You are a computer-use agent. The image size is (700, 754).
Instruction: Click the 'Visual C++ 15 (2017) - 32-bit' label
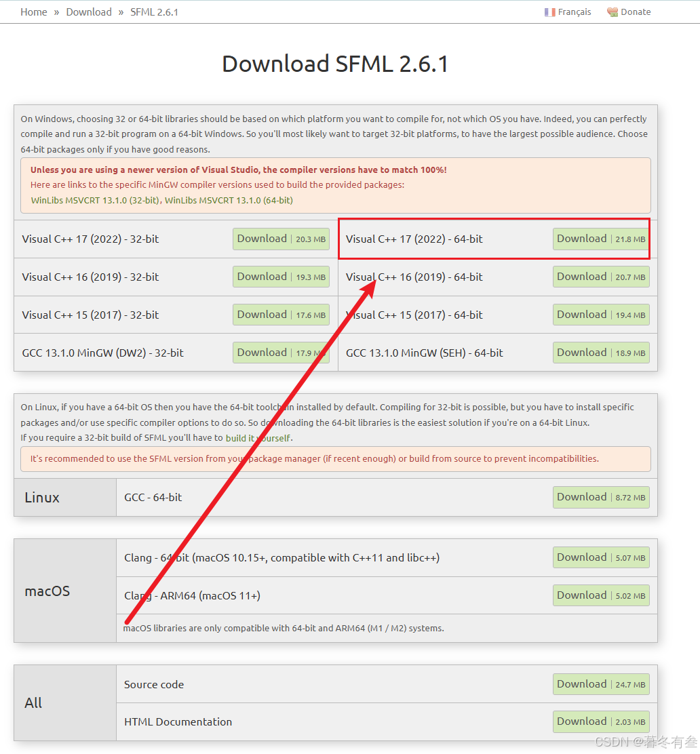pos(90,315)
